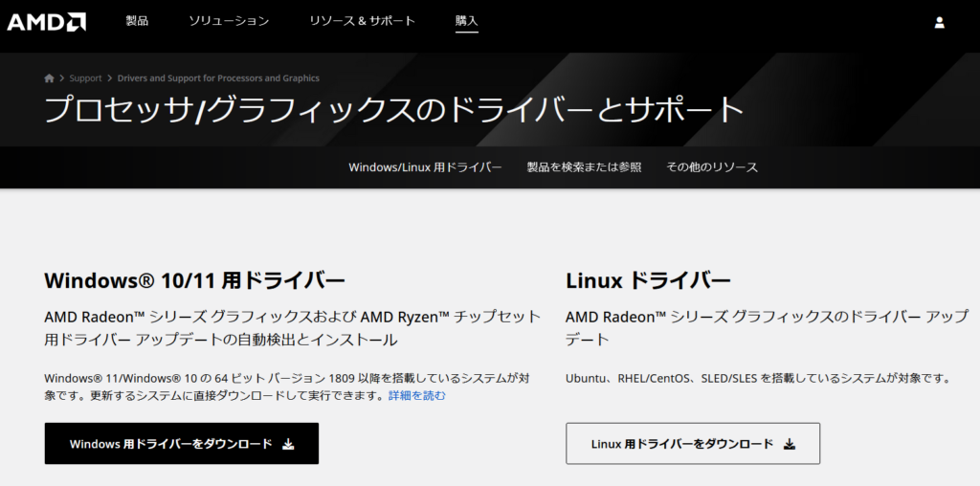980x486 pixels.
Task: Click the home breadcrumb icon
Action: point(50,78)
